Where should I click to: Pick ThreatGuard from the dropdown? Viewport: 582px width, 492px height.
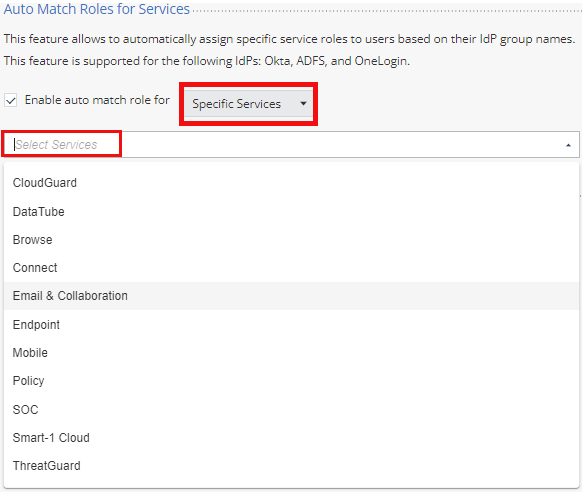coord(291,466)
